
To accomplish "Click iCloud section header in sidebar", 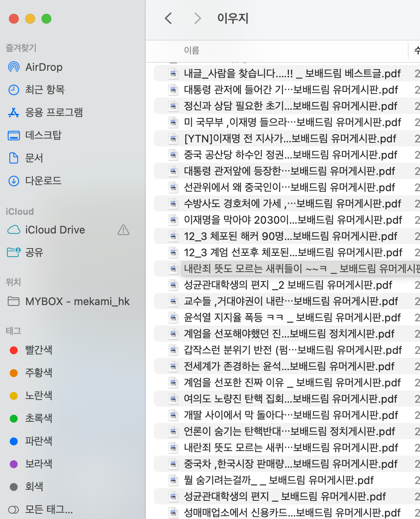I will coord(20,212).
